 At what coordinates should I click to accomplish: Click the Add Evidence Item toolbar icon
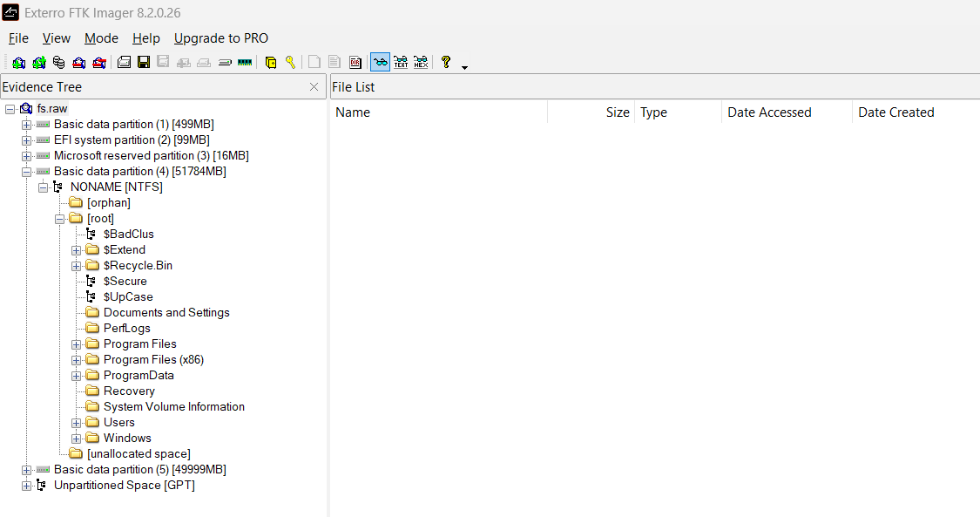click(x=19, y=63)
